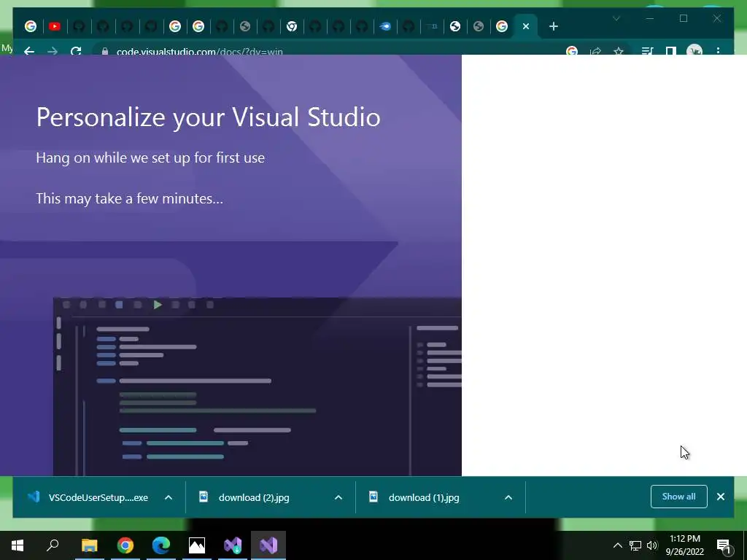The width and height of the screenshot is (747, 560).
Task: Open Windows taskbar search
Action: tap(53, 545)
